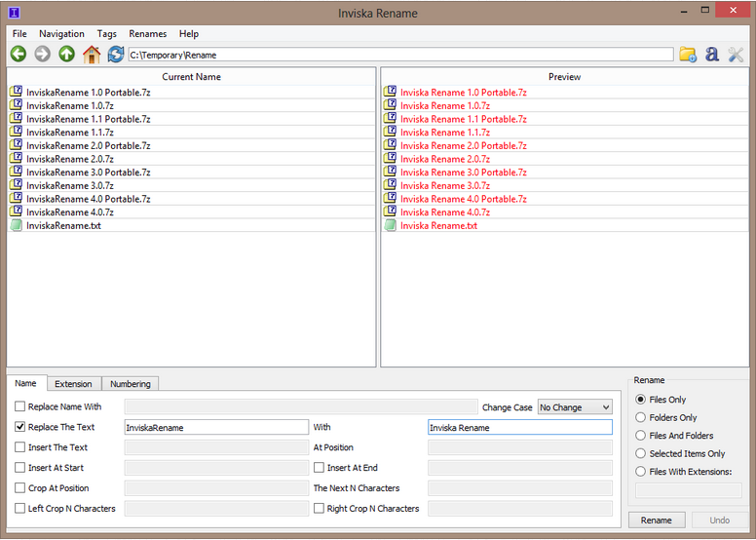Open the Renames menu

pyautogui.click(x=147, y=34)
